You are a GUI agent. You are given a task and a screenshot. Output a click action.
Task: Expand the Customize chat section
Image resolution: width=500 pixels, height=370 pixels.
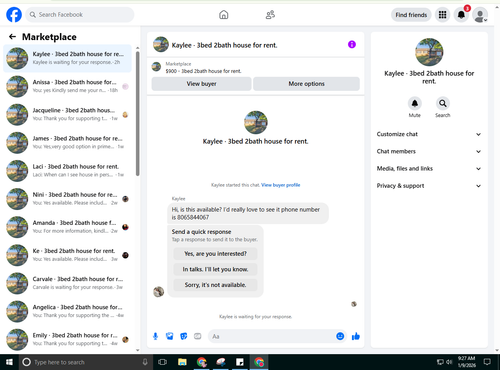pos(429,134)
